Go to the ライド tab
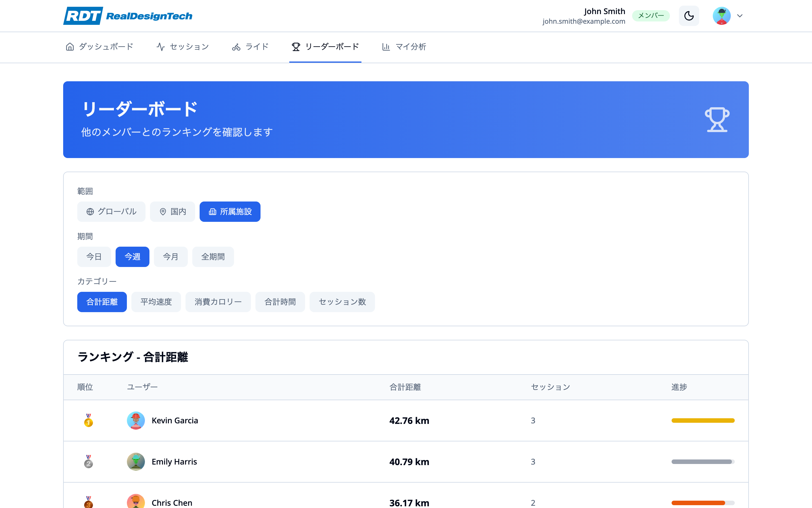This screenshot has height=508, width=812. [250, 47]
